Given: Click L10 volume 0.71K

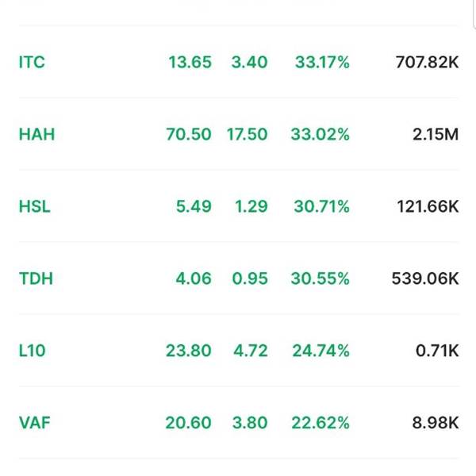Looking at the screenshot, I should tap(437, 351).
